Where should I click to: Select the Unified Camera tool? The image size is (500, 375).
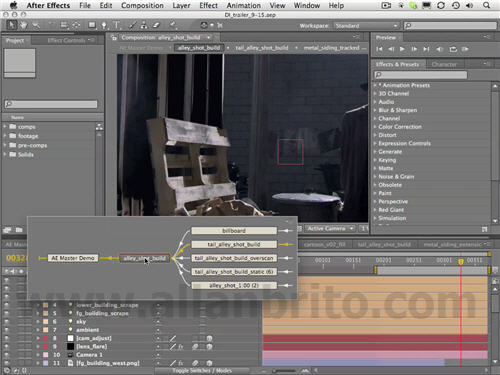pos(64,25)
